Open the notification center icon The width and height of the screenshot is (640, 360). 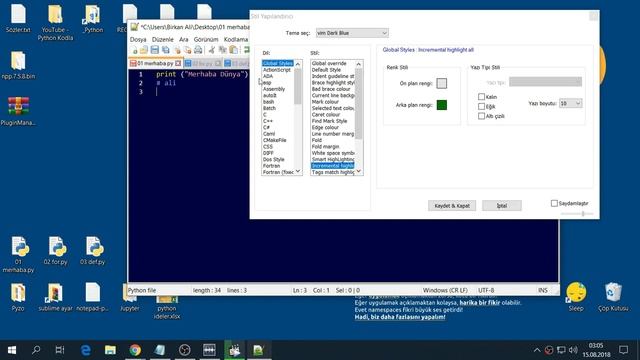[x=623, y=350]
